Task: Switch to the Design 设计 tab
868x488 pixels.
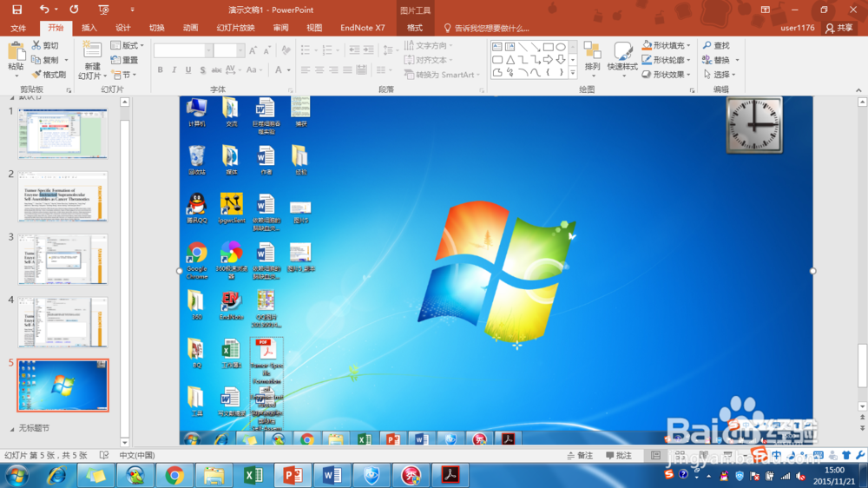Action: pos(123,28)
